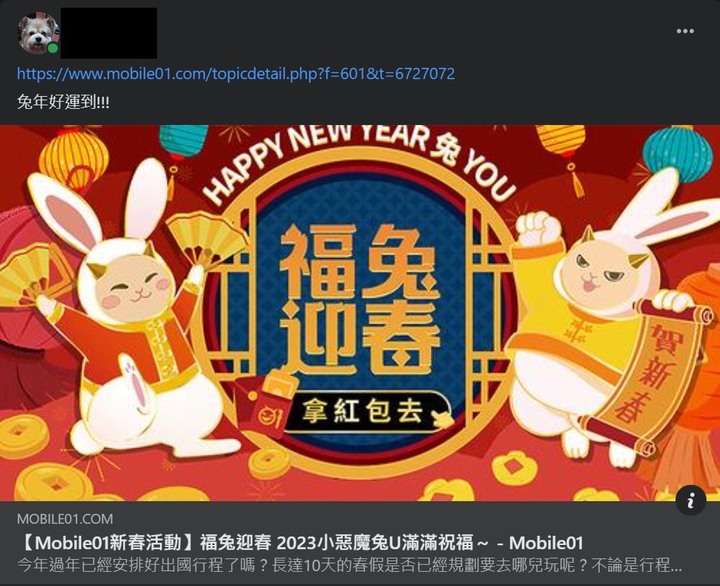This screenshot has height=586, width=720.
Task: Click the info icon on link preview
Action: pos(691,500)
